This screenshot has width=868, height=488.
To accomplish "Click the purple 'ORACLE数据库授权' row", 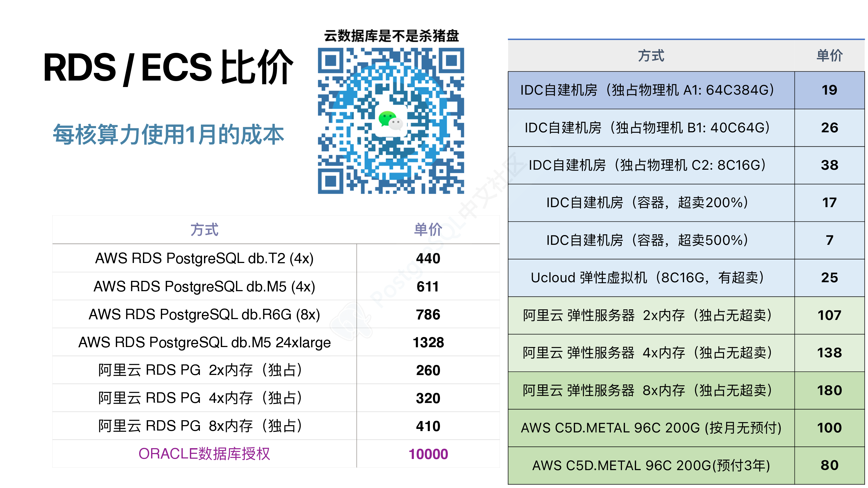I will point(276,454).
